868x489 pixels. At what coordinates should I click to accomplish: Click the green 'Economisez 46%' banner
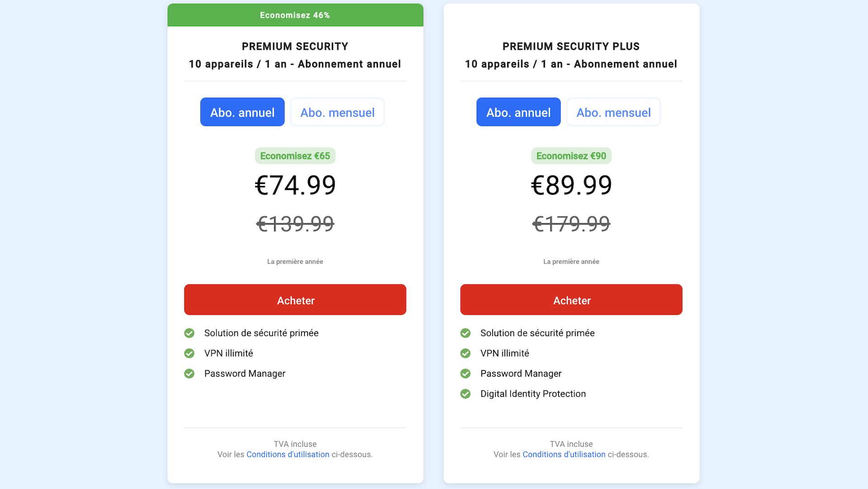[x=295, y=15]
